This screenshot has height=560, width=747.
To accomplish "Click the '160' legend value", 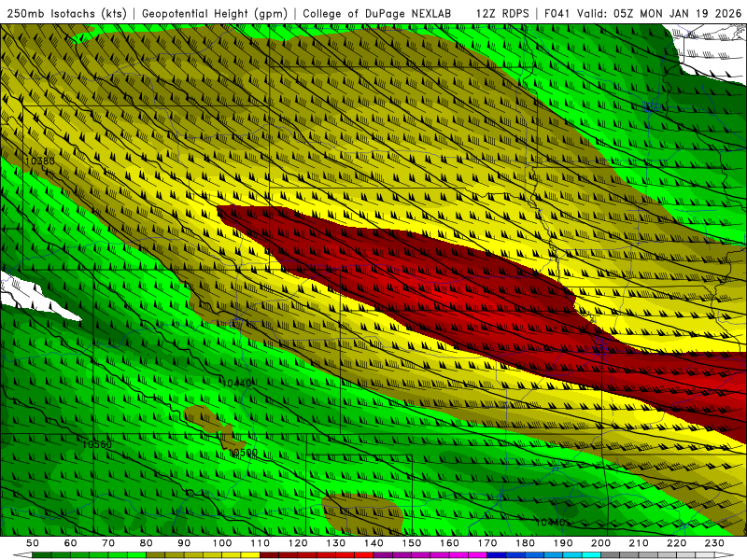I will pyautogui.click(x=449, y=543).
